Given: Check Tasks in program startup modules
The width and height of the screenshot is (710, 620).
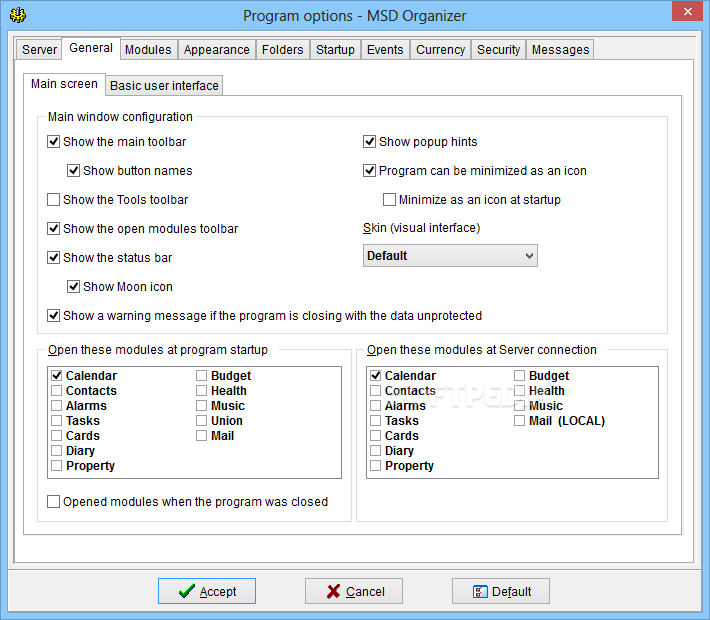Looking at the screenshot, I should (57, 420).
